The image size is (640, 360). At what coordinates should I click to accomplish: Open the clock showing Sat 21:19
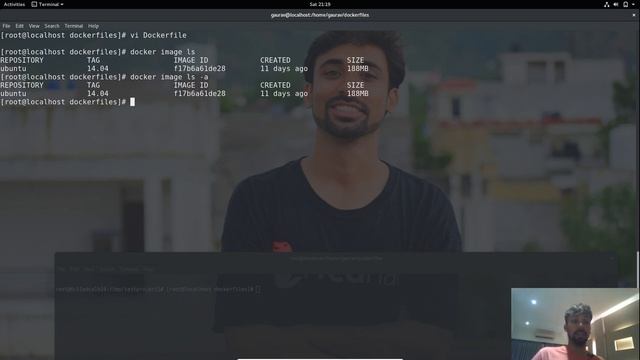pos(320,4)
